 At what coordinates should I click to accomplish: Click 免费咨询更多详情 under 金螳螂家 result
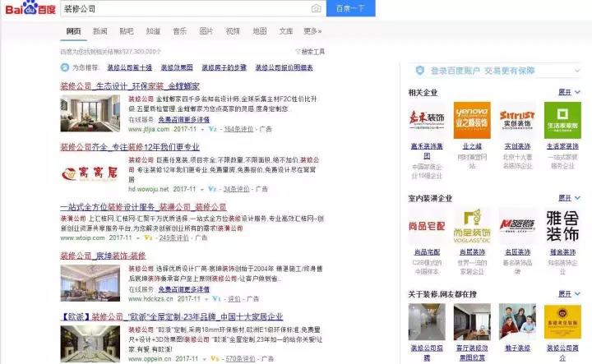184,120
